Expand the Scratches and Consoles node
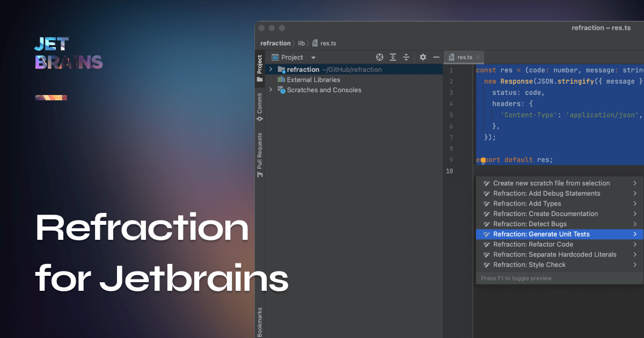Screen dimensions: 644x338 tap(271, 90)
